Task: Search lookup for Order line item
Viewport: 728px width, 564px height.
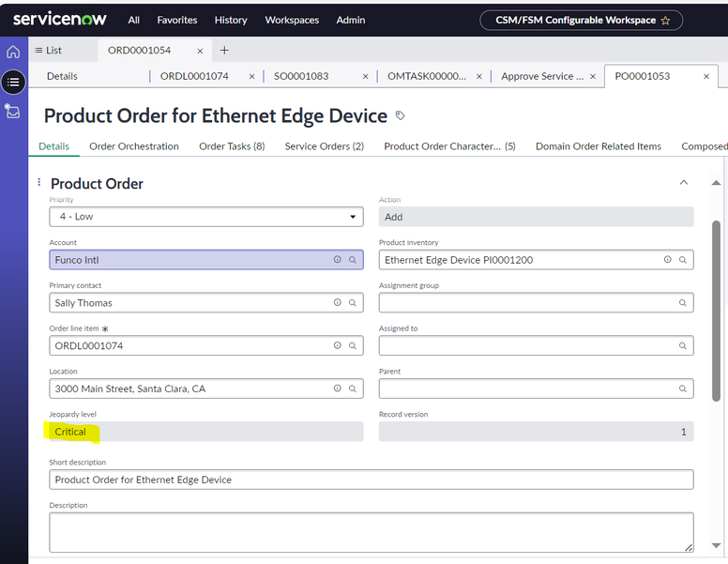Action: [x=353, y=345]
